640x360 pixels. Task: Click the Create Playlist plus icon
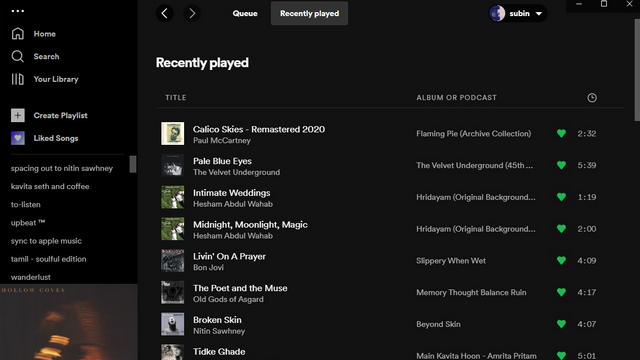pyautogui.click(x=18, y=116)
